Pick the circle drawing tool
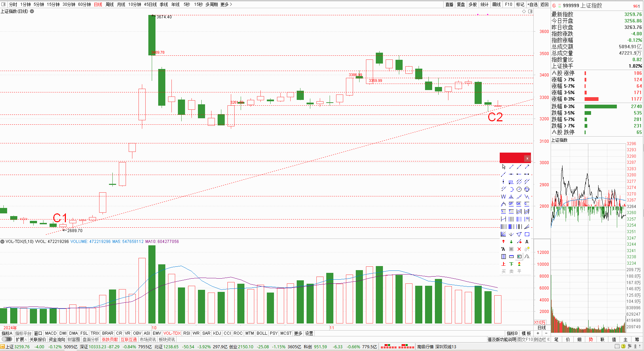Image resolution: width=644 pixels, height=351 pixels. tap(519, 189)
